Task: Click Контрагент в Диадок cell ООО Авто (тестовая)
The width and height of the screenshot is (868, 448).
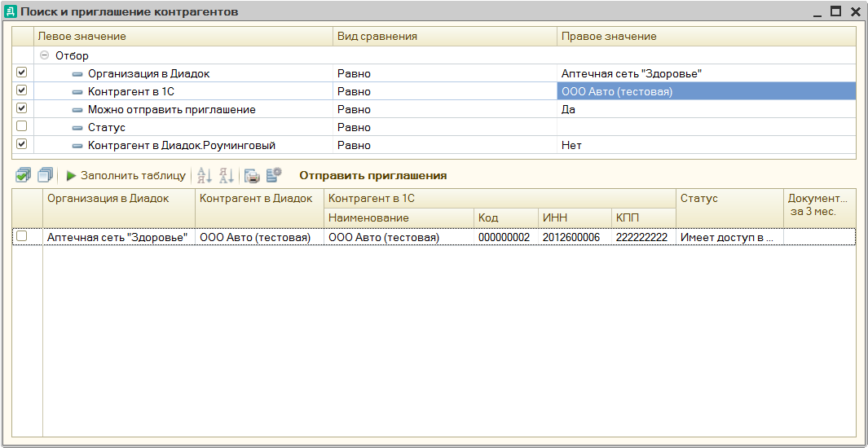Action: click(x=260, y=237)
